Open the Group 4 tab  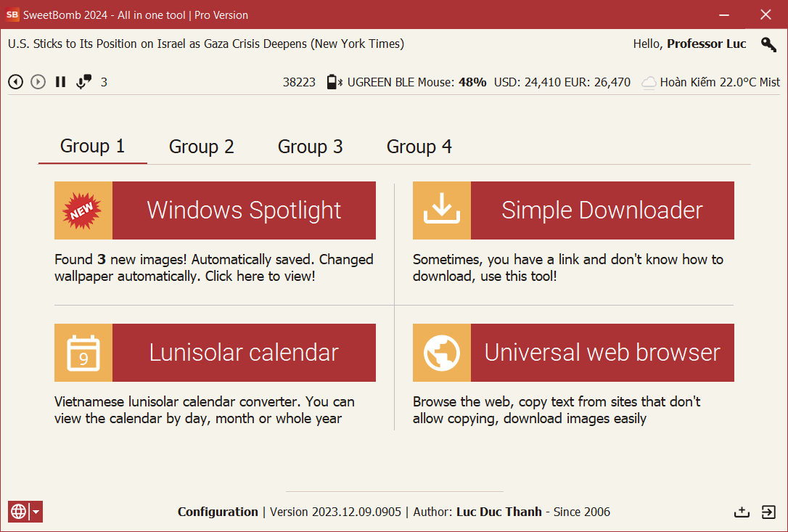point(419,147)
